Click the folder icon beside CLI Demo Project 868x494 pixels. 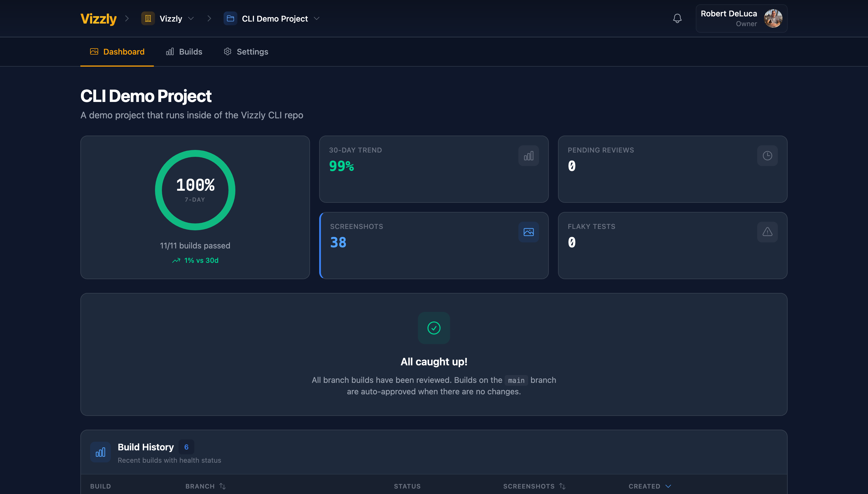(230, 19)
